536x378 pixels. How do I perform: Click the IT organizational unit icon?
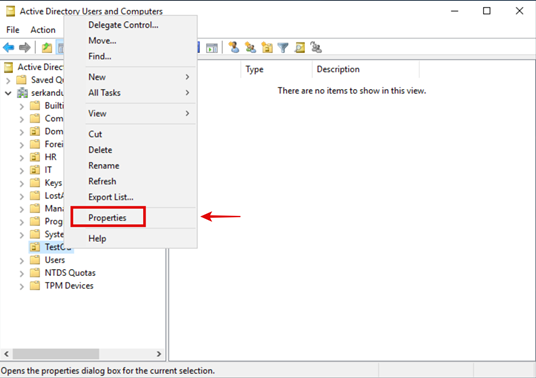(x=35, y=170)
